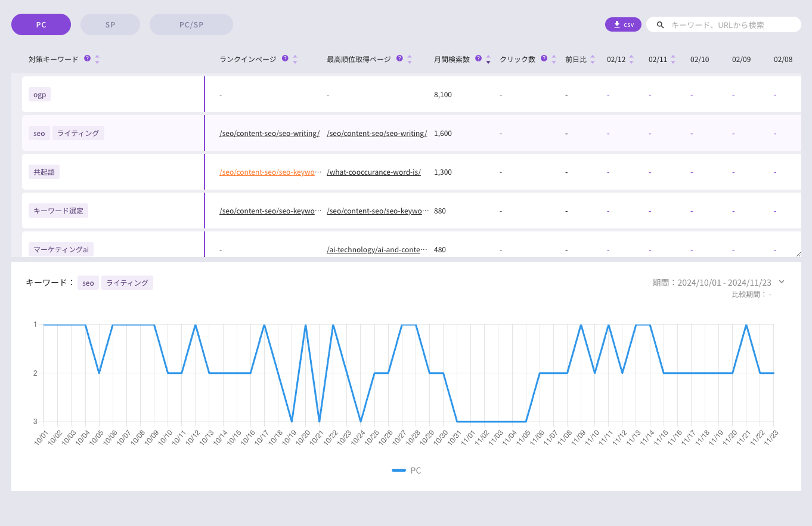Open /what-cooccurance-word-is/ link
The image size is (812, 526).
tap(374, 172)
